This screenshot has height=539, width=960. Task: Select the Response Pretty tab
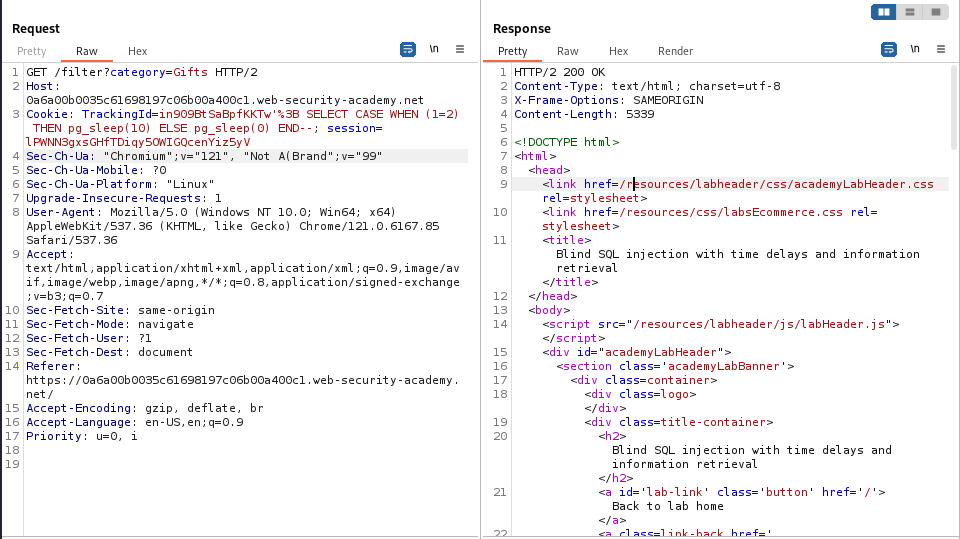click(512, 51)
